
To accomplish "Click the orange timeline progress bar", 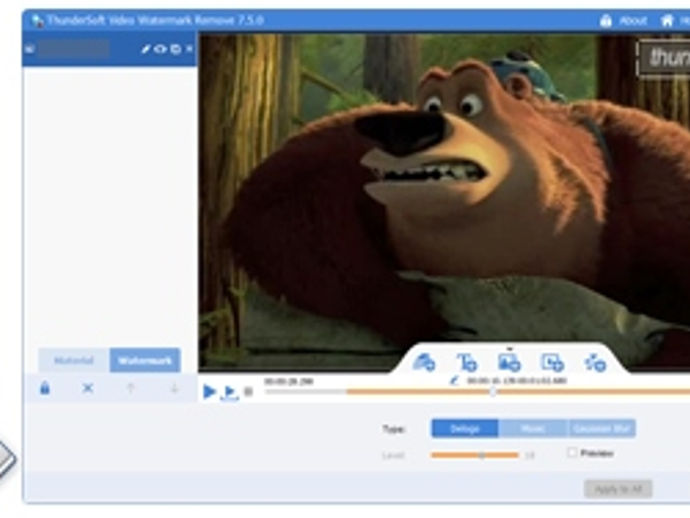I will tap(518, 391).
